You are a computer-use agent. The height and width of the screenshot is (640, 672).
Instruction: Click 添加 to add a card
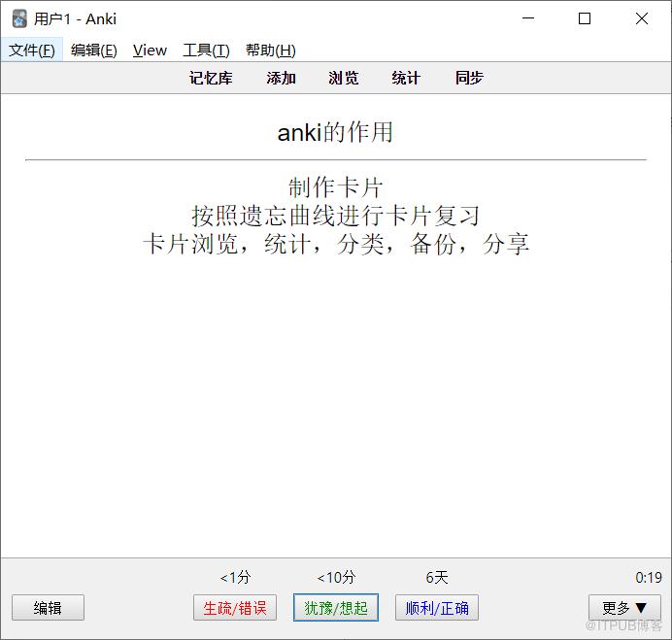[x=282, y=78]
